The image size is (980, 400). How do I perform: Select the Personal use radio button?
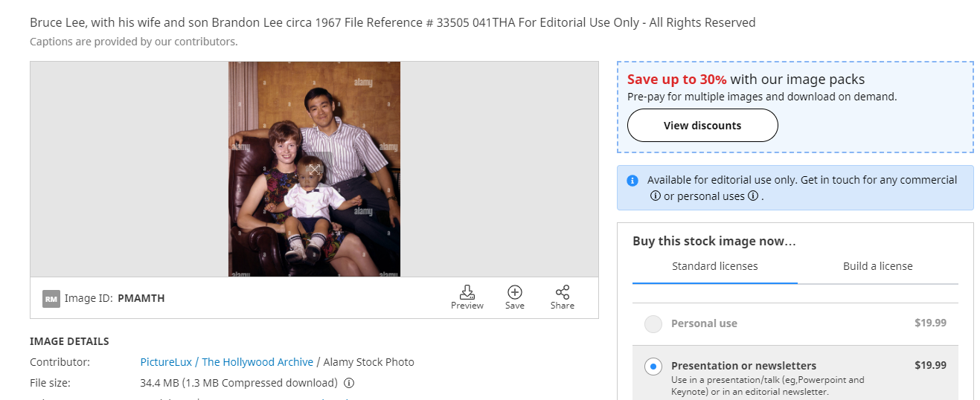(653, 324)
